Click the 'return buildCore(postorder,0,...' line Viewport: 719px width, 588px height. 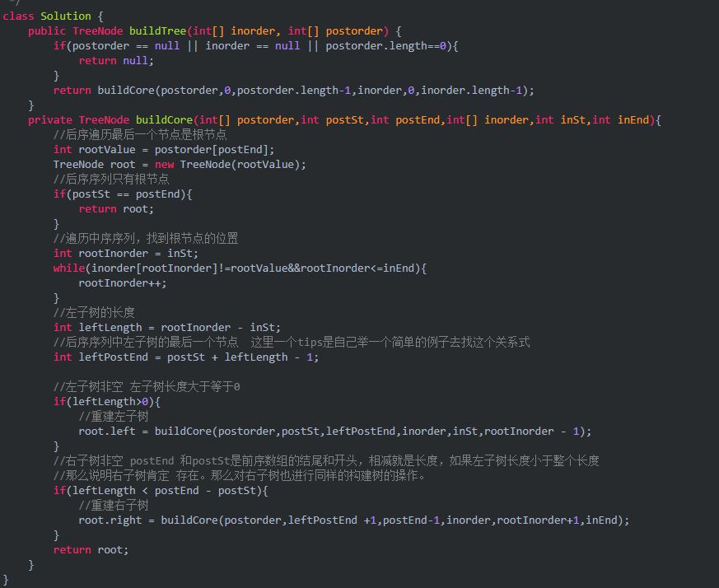[x=294, y=91]
